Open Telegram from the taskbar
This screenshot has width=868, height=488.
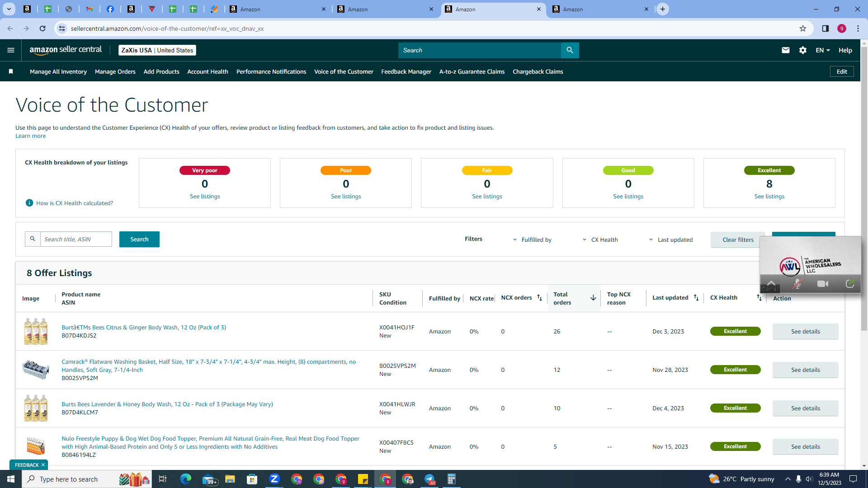coord(429,479)
